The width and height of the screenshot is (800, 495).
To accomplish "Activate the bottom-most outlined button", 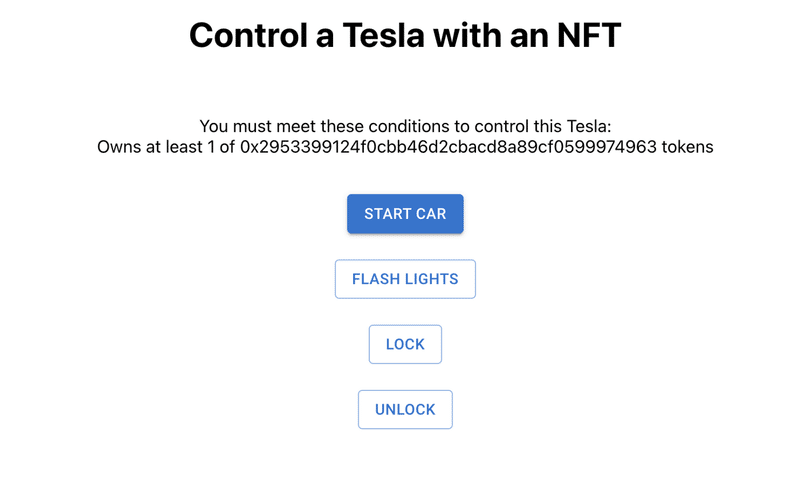I will click(x=405, y=410).
